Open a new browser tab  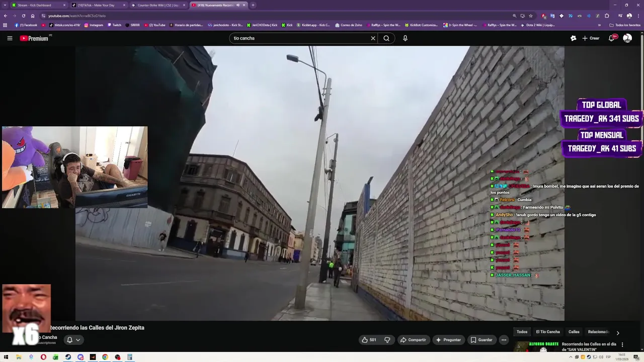[253, 5]
